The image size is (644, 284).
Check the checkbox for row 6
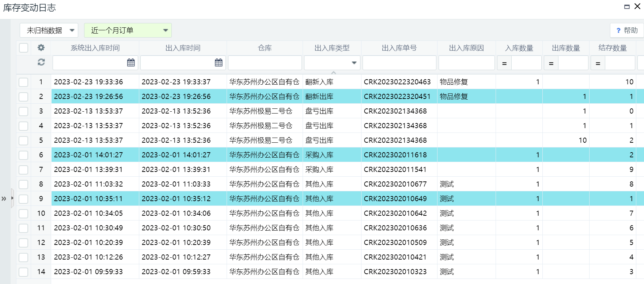pos(23,155)
